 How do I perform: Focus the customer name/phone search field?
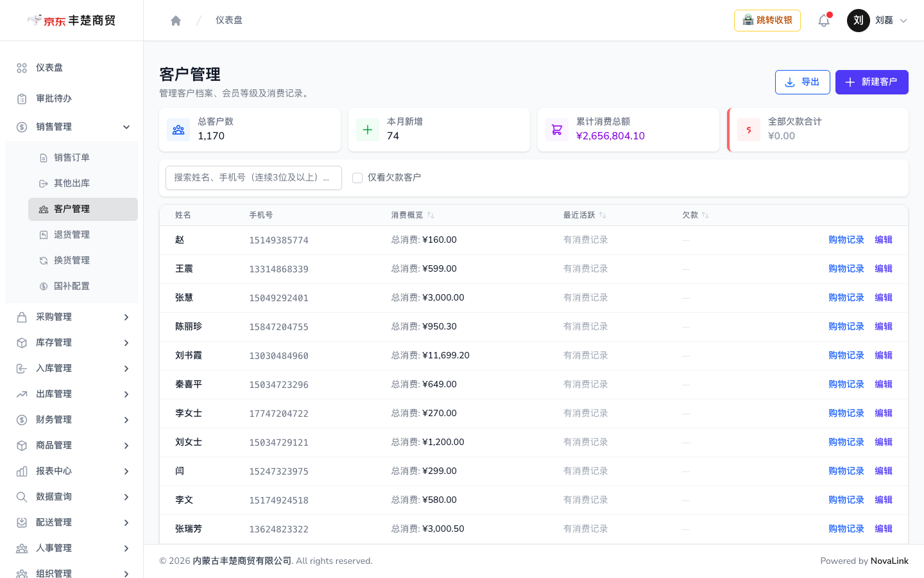tap(253, 178)
